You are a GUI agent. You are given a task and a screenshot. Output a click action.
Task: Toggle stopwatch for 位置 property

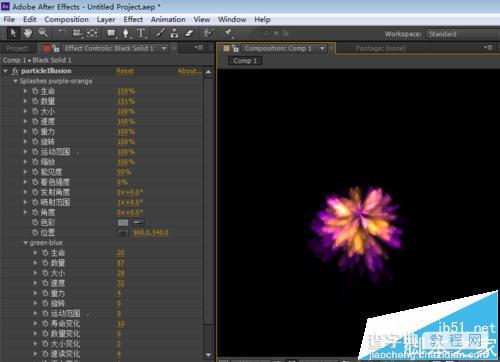[x=35, y=232]
